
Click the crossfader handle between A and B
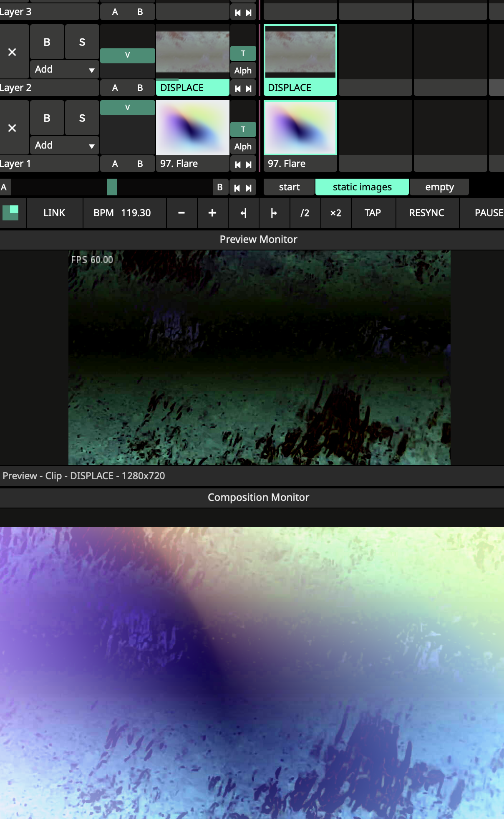click(112, 187)
